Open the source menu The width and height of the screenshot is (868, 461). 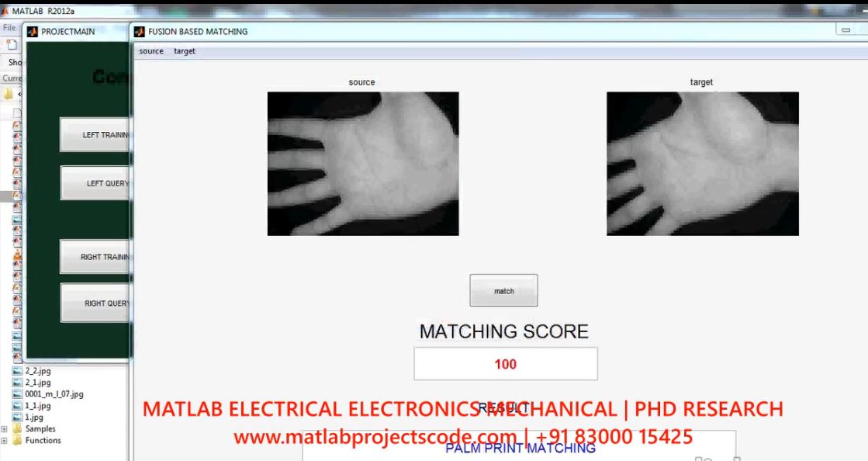(151, 51)
